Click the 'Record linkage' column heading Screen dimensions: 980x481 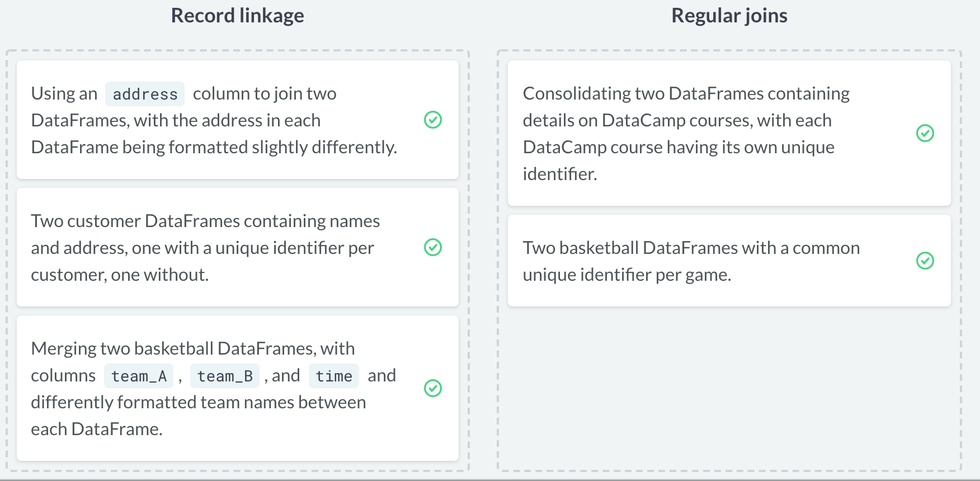click(237, 16)
